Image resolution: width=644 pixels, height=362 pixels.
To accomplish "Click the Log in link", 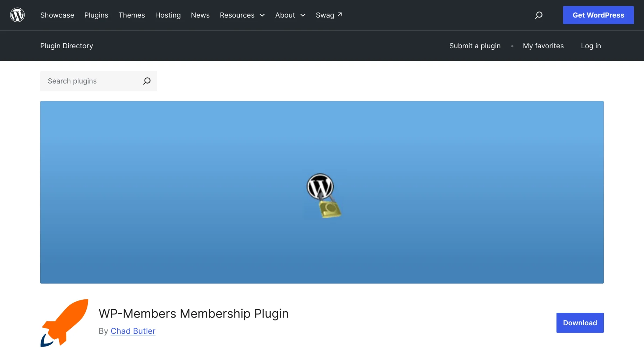I will click(x=591, y=46).
